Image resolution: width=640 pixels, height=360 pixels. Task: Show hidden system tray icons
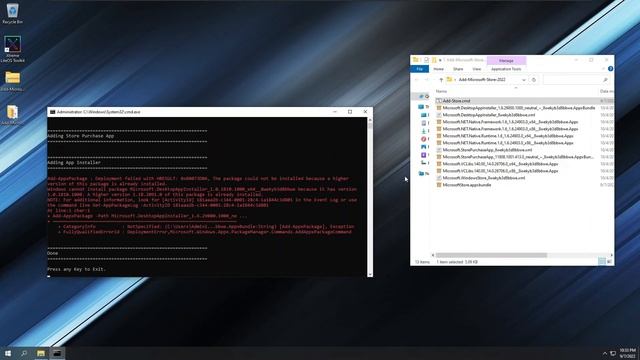604,353
